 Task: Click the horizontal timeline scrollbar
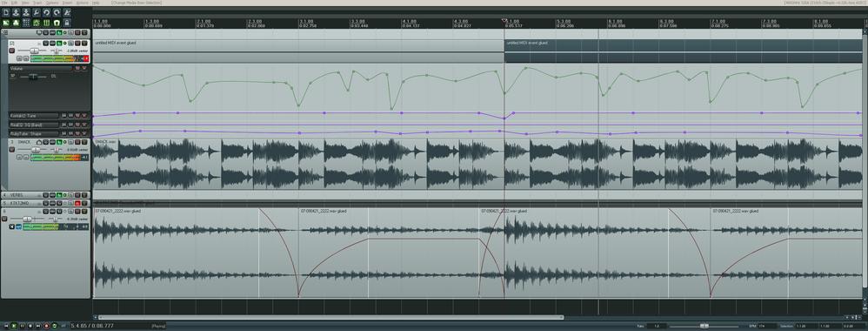[x=331, y=318]
